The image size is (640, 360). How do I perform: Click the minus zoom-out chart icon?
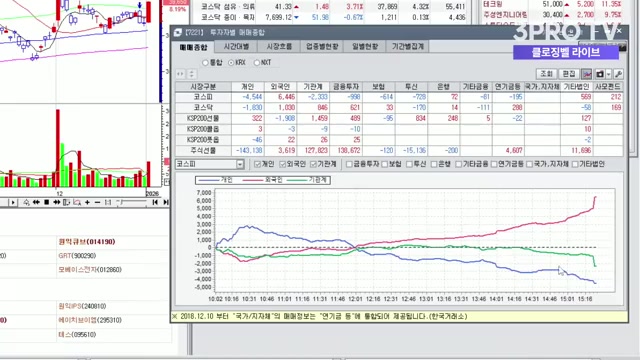(98, 202)
